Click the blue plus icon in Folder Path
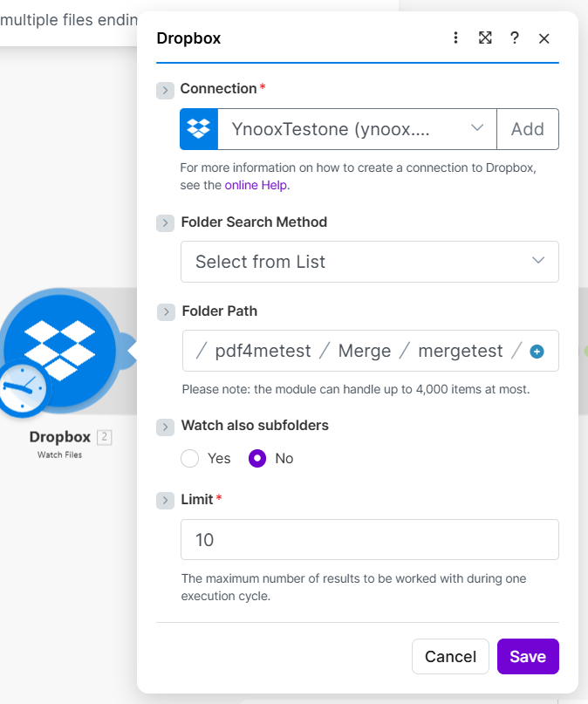Viewport: 588px width, 704px height. 537,352
